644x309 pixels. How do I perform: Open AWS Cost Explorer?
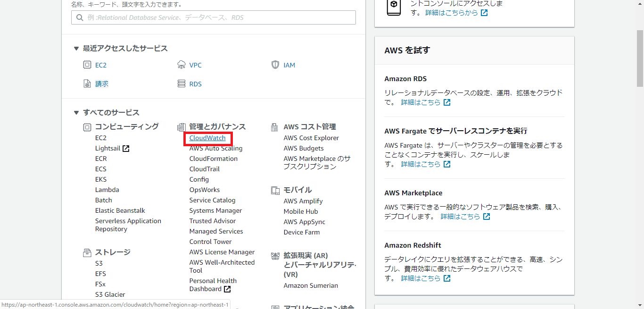(x=311, y=138)
